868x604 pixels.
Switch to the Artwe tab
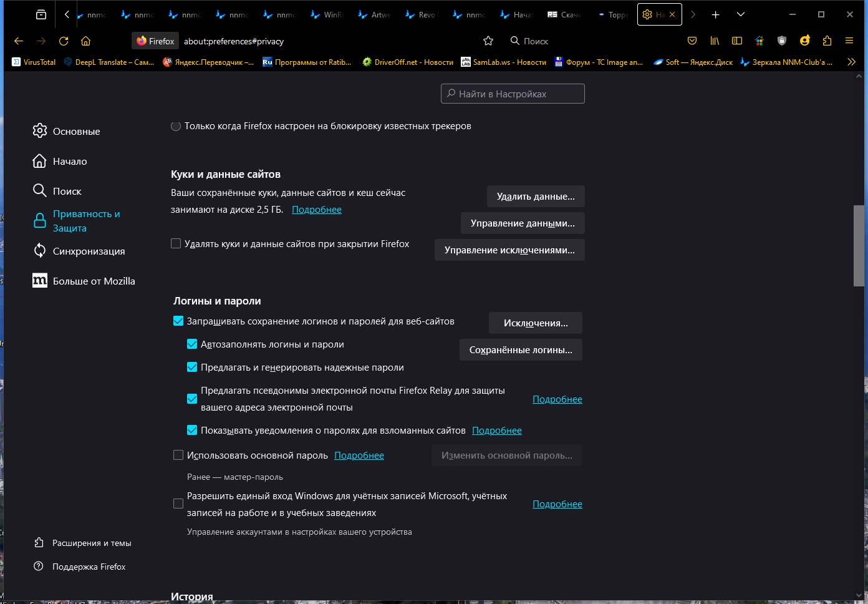point(375,14)
